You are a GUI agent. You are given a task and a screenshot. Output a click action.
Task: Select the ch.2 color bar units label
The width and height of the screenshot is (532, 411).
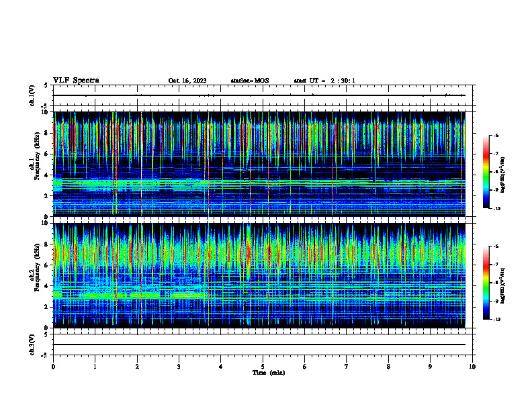(503, 285)
